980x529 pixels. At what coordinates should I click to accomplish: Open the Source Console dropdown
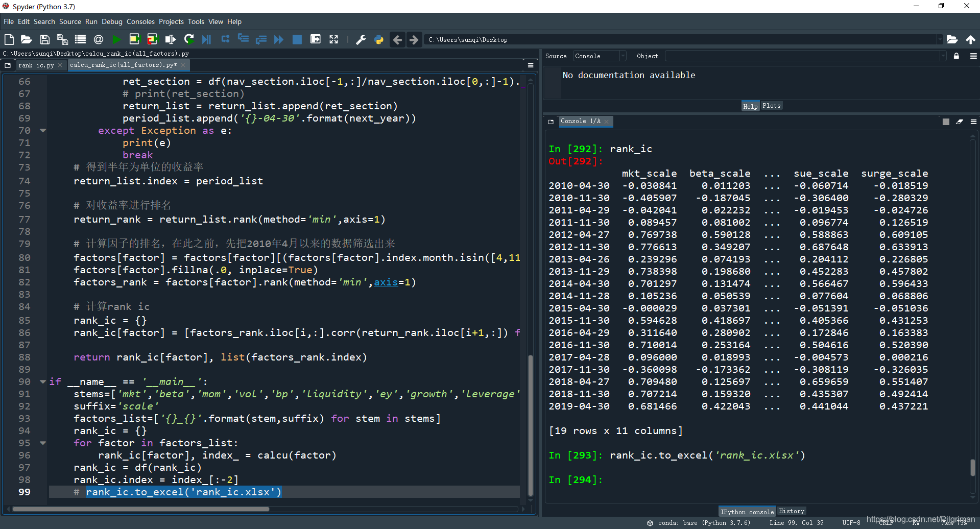point(600,56)
